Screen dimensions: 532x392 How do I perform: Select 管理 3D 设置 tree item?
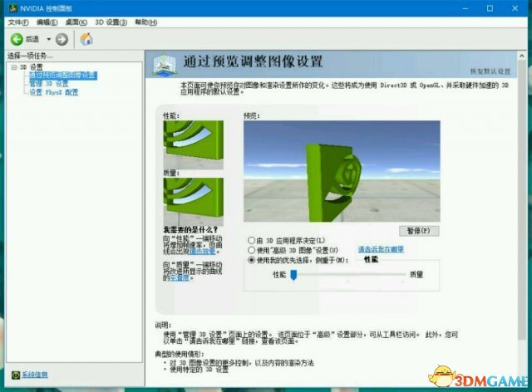[49, 84]
